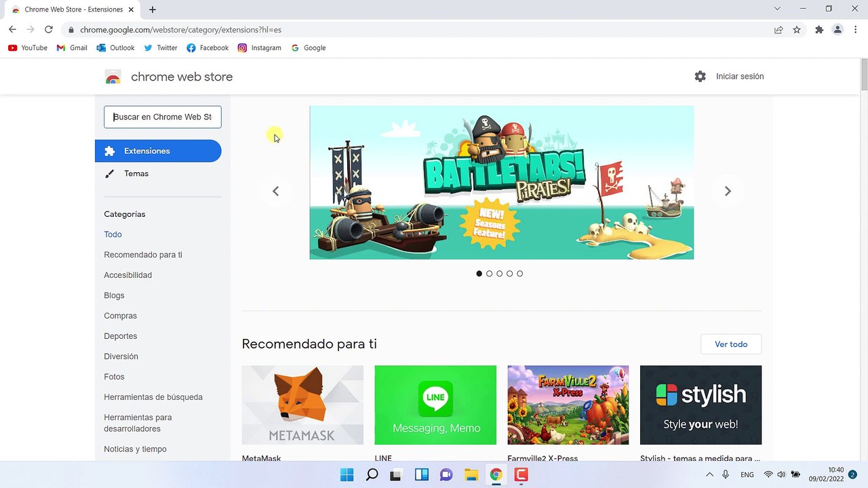
Task: Open the Chrome profile avatar menu
Action: [837, 30]
